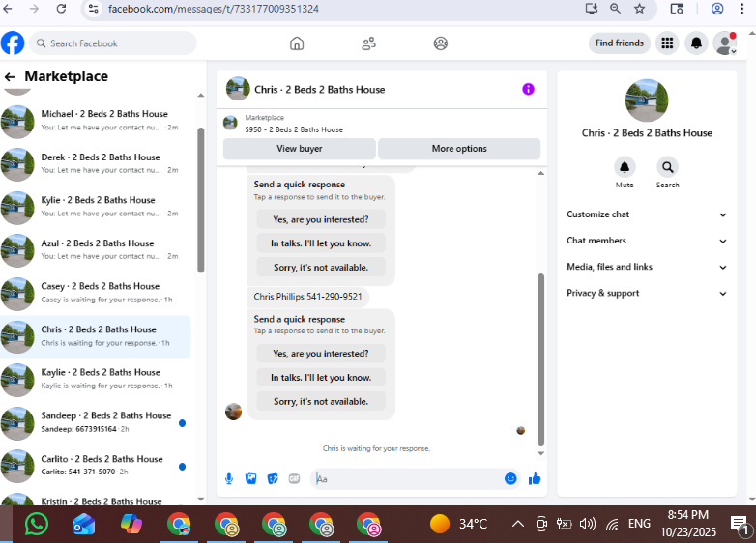Open notifications bell in Facebook header
This screenshot has height=543, width=756.
[696, 43]
